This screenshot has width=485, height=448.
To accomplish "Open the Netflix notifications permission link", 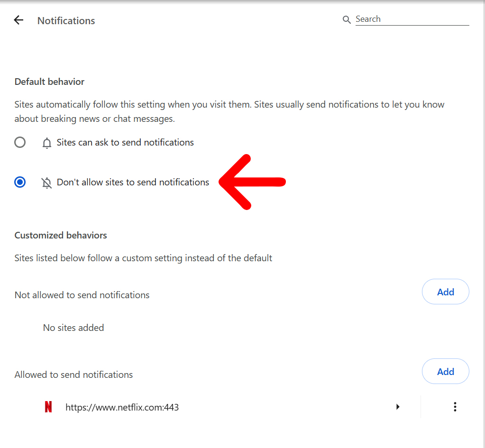I will [121, 407].
